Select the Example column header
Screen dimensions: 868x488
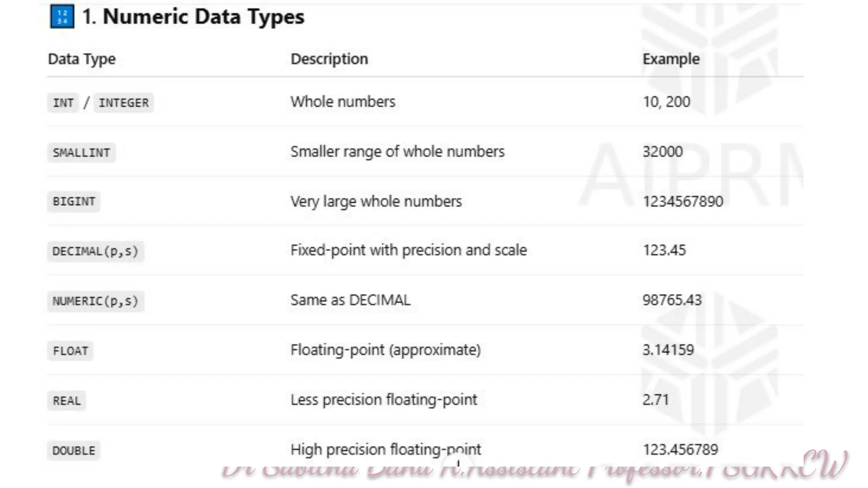[671, 59]
